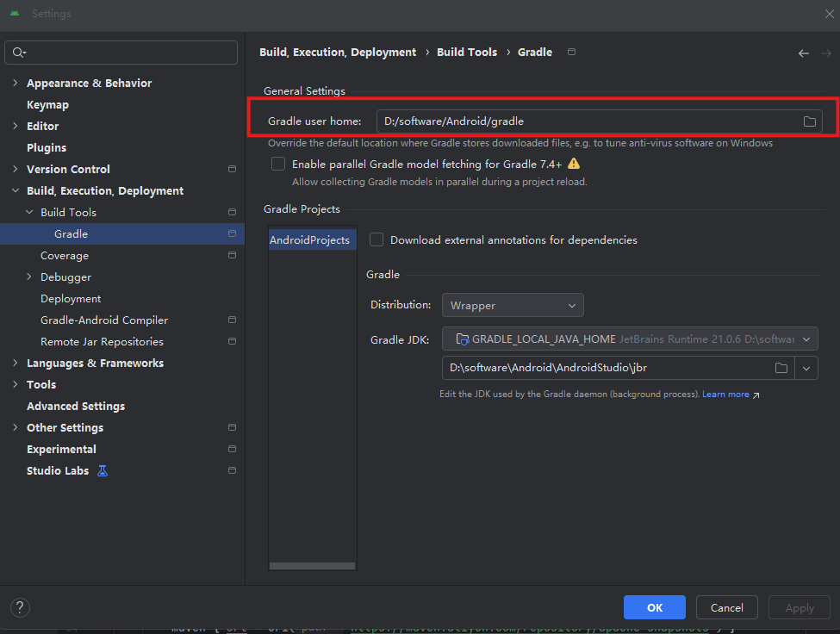Screen dimensions: 840x634
Task: Click project-level icon on Gradle-Android Compiler row
Action: [x=232, y=320]
